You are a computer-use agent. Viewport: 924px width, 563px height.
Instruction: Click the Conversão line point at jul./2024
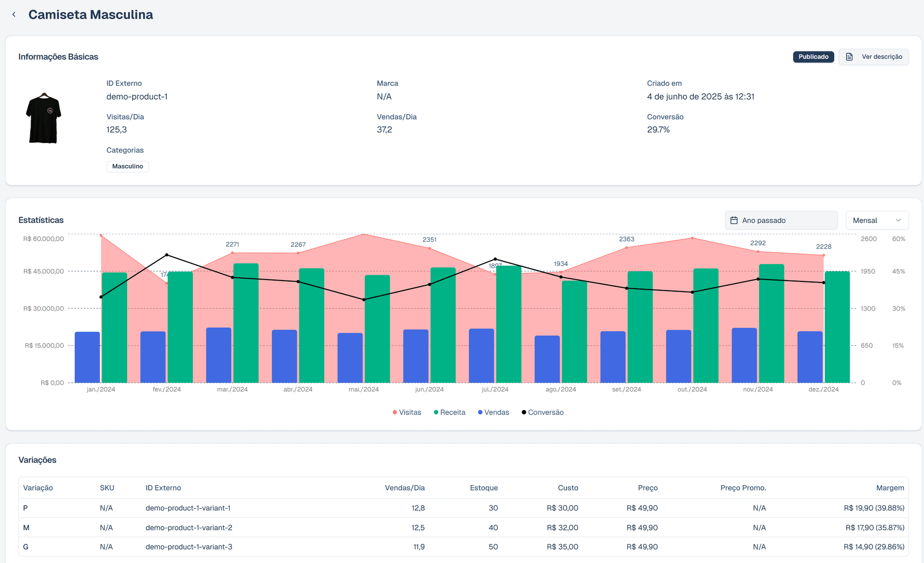(495, 259)
